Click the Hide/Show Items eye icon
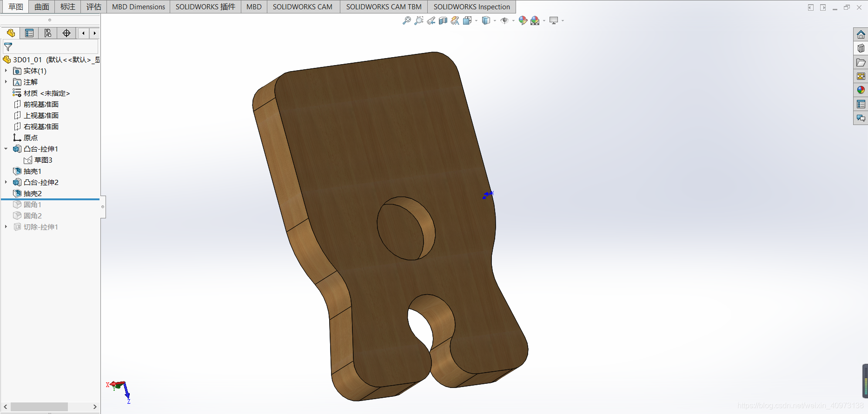Viewport: 868px width, 414px height. point(504,20)
